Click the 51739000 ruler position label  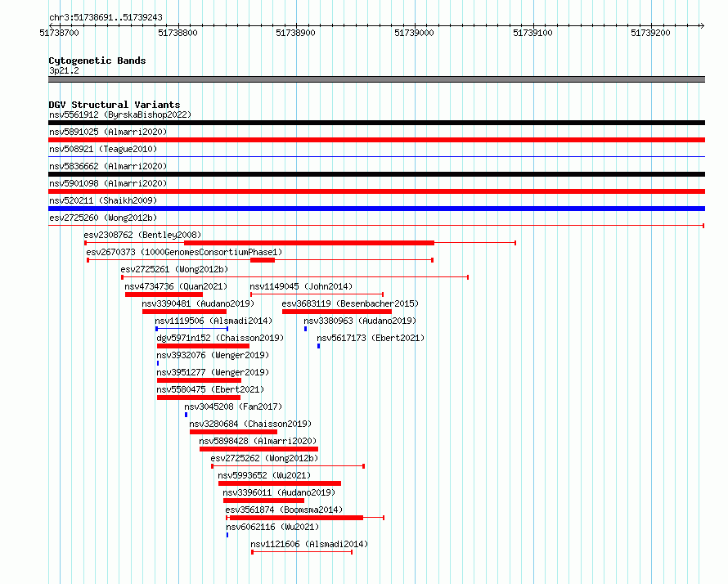[414, 33]
